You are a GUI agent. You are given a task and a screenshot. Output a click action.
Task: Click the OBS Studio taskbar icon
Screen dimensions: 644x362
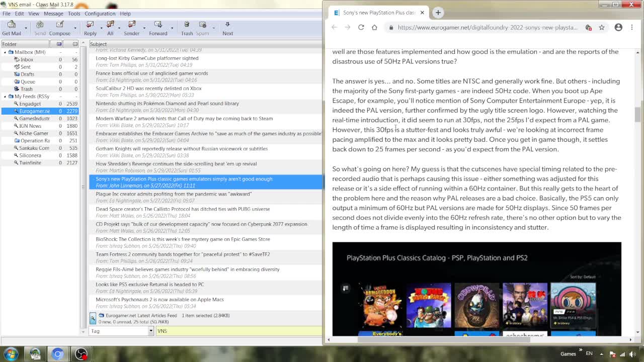(80, 354)
